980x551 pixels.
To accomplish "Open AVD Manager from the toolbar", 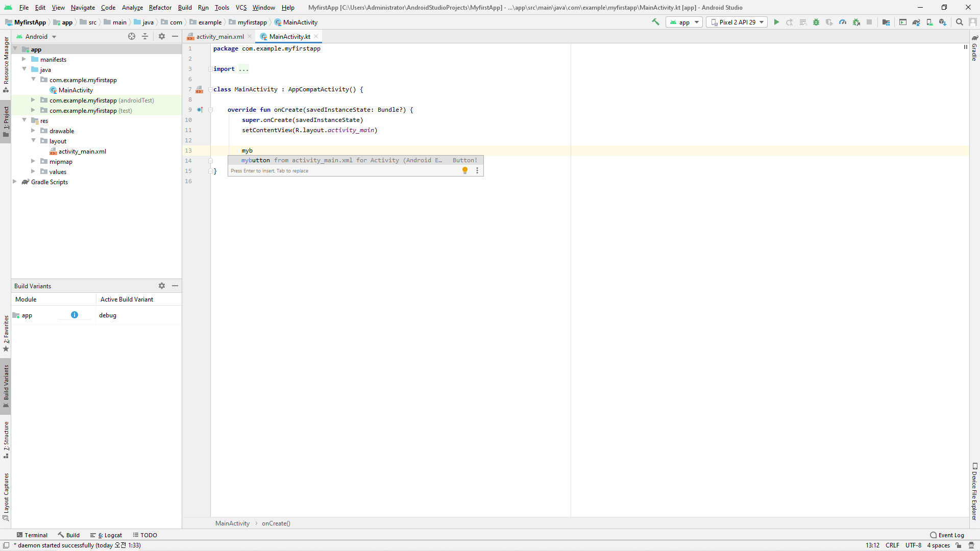I will 929,22.
